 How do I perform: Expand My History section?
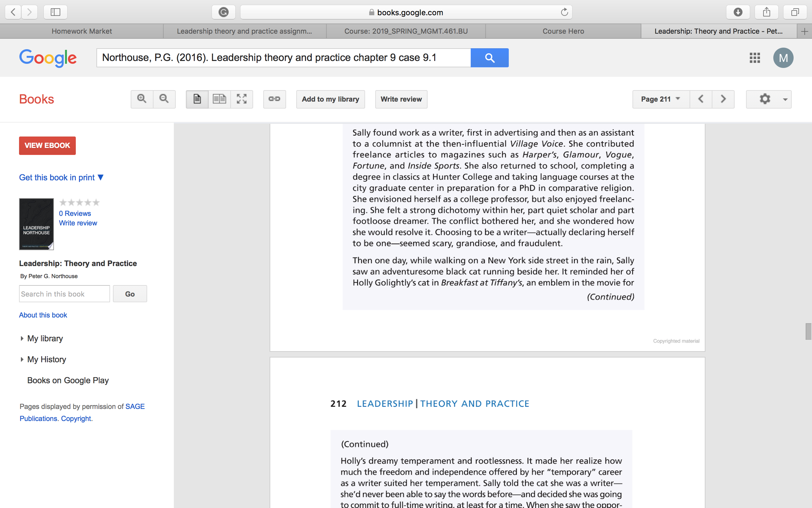pyautogui.click(x=44, y=359)
